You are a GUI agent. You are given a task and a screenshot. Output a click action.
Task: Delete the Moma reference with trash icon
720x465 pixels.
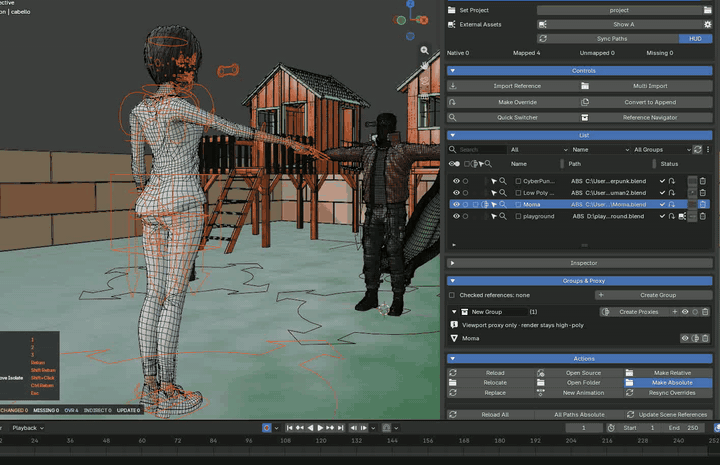coord(703,204)
